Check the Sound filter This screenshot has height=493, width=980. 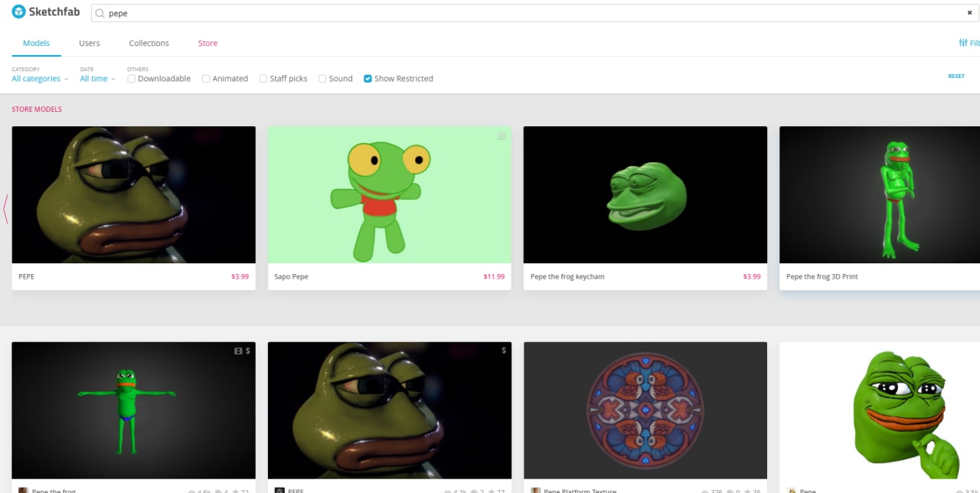322,79
